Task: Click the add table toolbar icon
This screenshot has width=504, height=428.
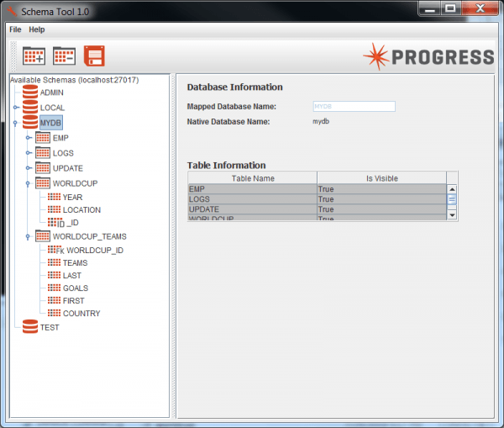Action: click(x=34, y=56)
